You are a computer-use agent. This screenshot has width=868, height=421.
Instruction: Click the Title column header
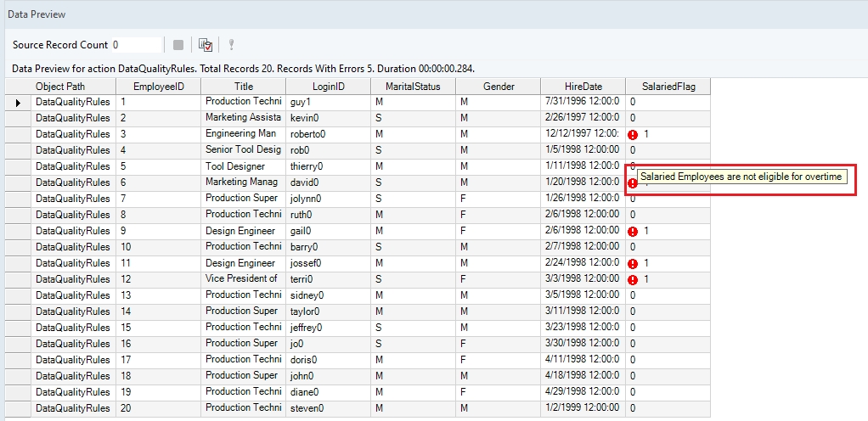243,87
